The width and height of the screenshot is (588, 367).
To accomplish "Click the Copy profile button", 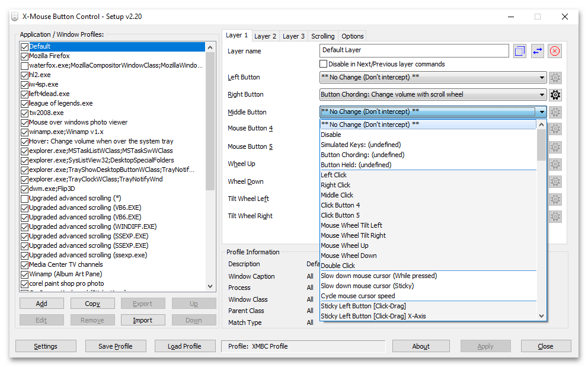I will [92, 304].
